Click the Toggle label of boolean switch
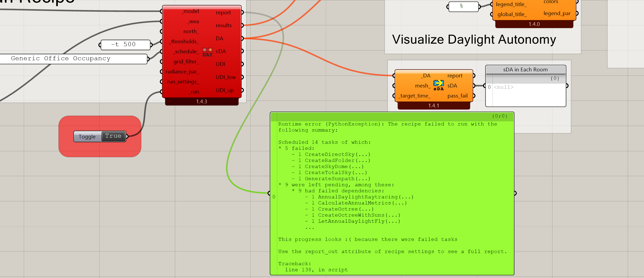Screen dimensions: 644x278 coord(87,137)
